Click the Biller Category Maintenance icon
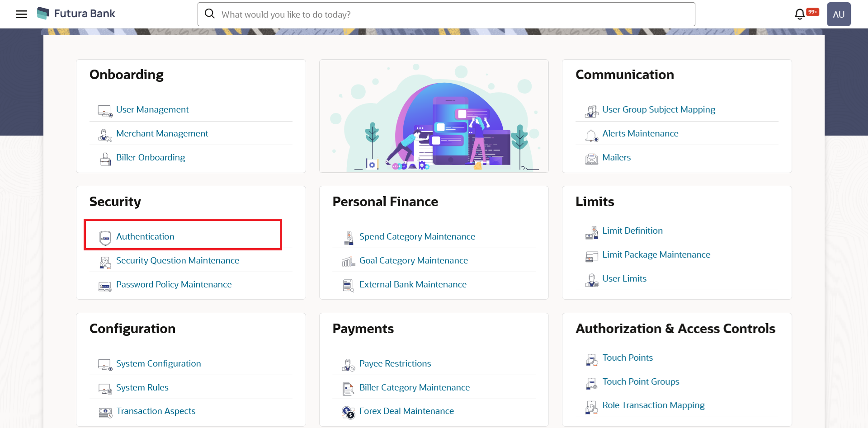868x428 pixels. (x=348, y=389)
